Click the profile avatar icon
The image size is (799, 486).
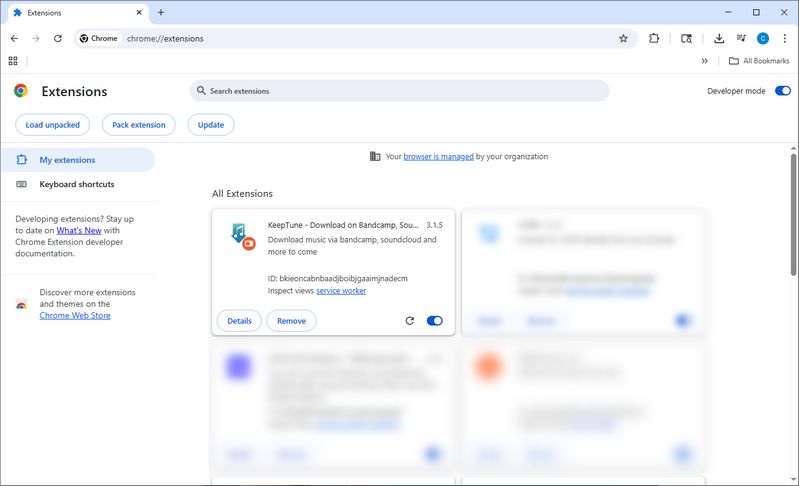[763, 38]
